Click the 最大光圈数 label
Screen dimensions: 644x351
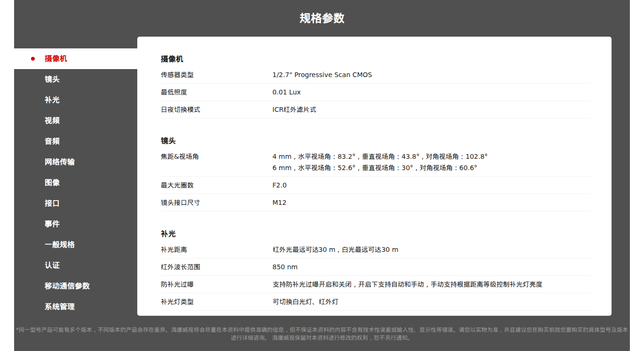click(x=177, y=185)
